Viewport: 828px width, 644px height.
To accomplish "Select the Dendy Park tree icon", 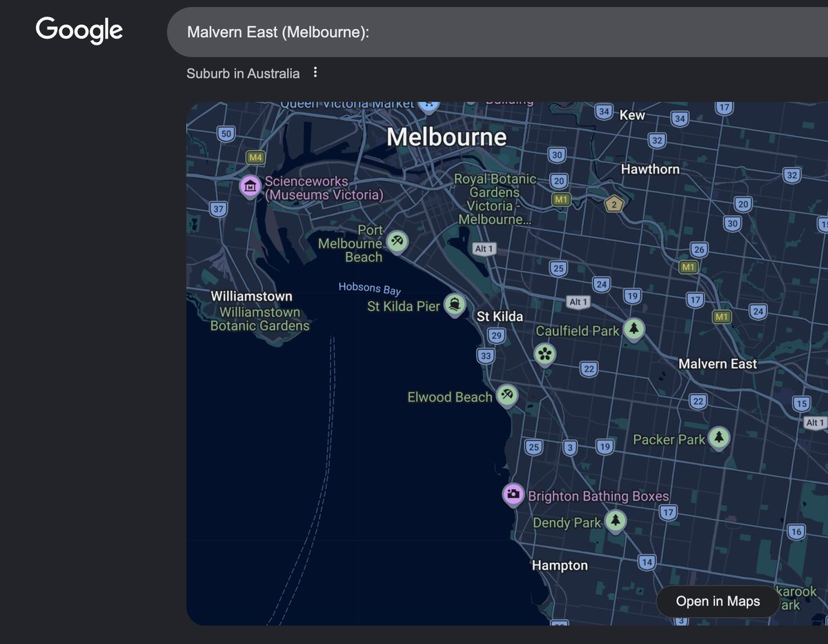I will tap(615, 521).
